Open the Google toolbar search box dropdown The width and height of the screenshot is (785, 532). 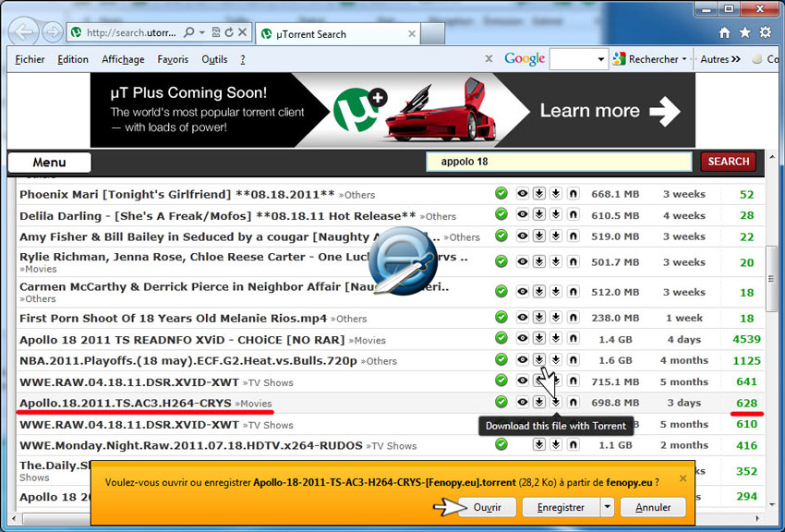click(x=601, y=59)
